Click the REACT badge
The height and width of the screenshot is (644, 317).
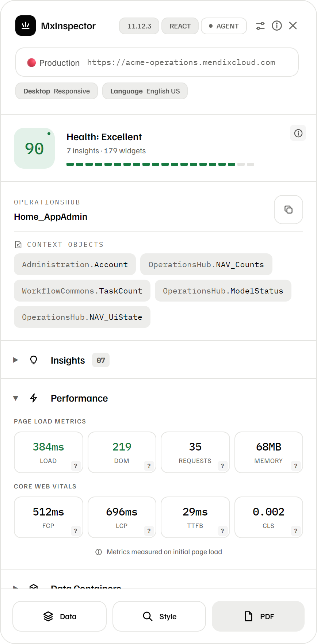(180, 26)
